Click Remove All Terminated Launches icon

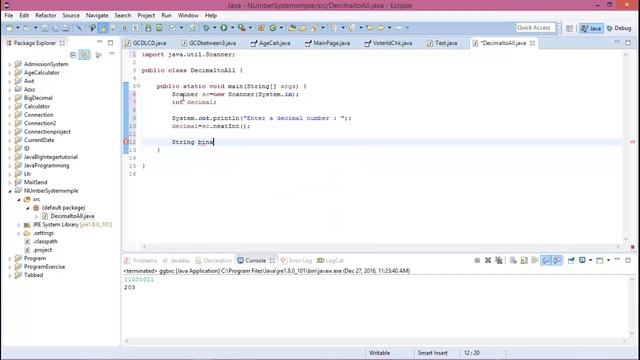point(498,260)
